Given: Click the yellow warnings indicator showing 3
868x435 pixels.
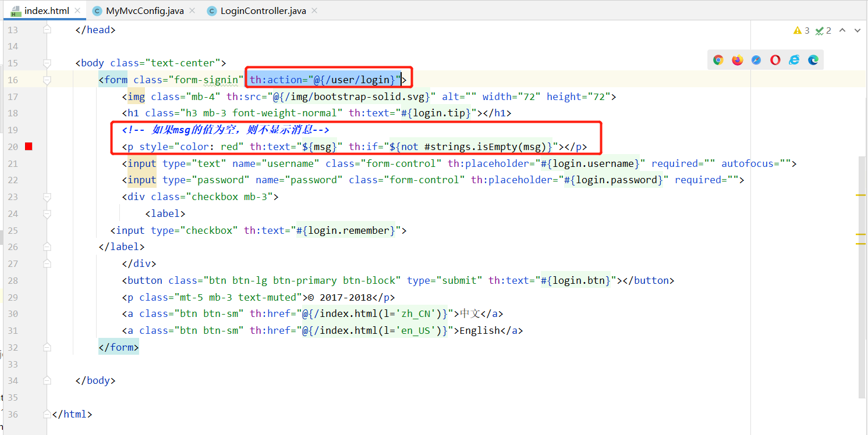Looking at the screenshot, I should [x=801, y=30].
